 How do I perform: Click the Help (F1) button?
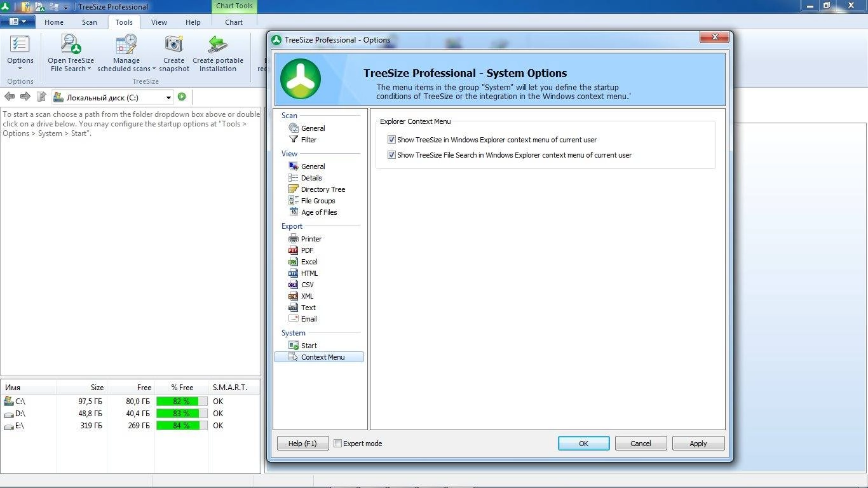pos(302,444)
